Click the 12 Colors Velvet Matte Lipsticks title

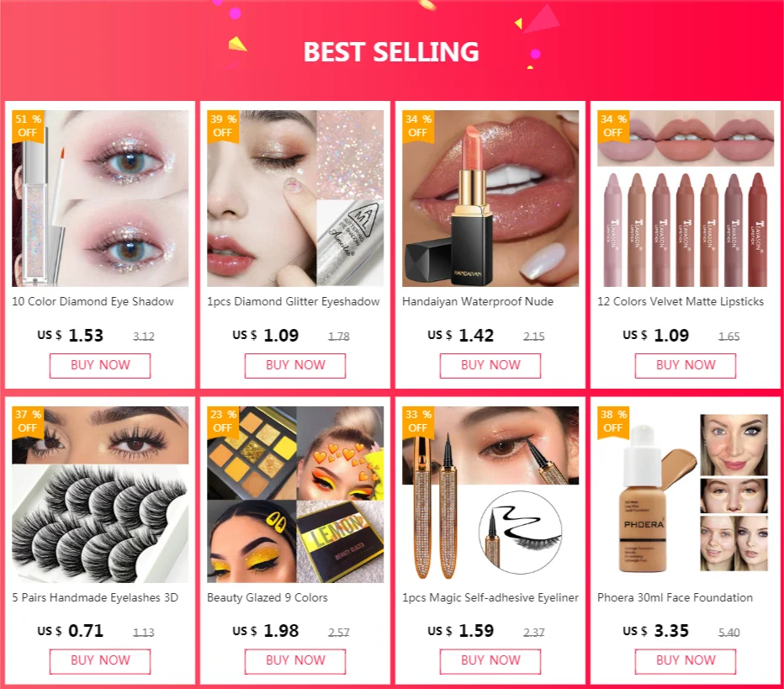681,301
